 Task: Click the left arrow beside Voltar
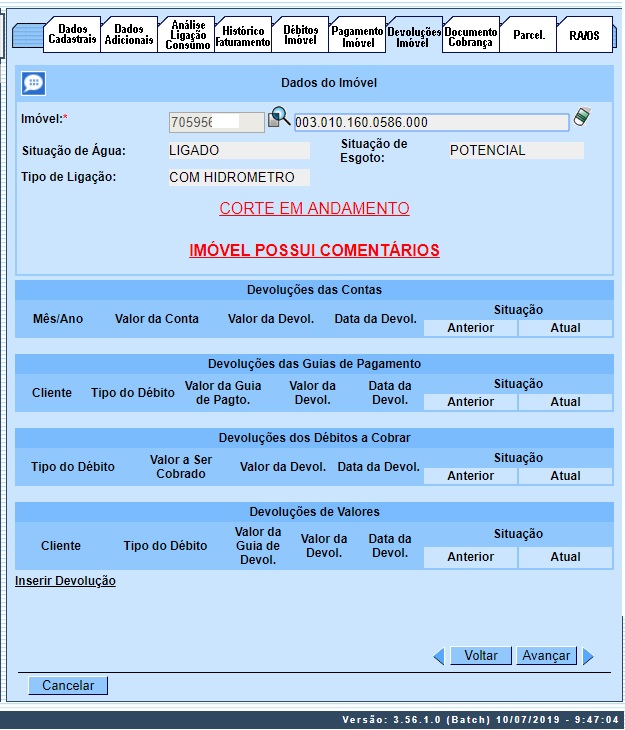point(439,656)
